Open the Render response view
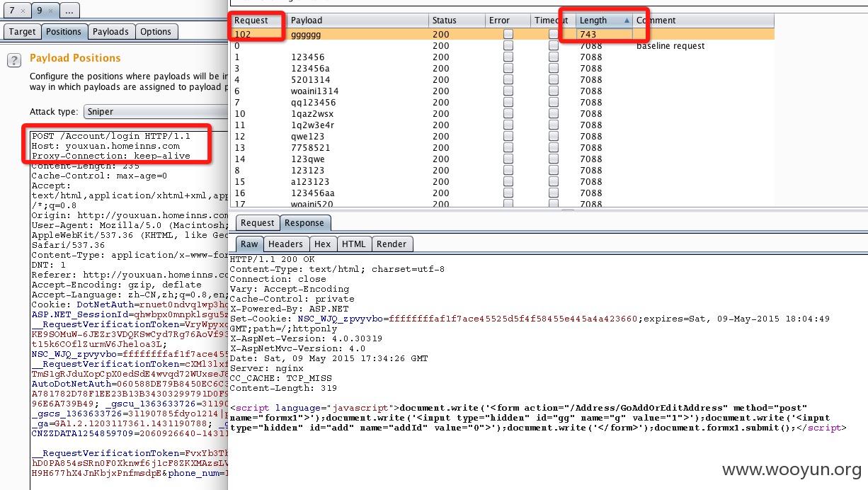 tap(392, 244)
